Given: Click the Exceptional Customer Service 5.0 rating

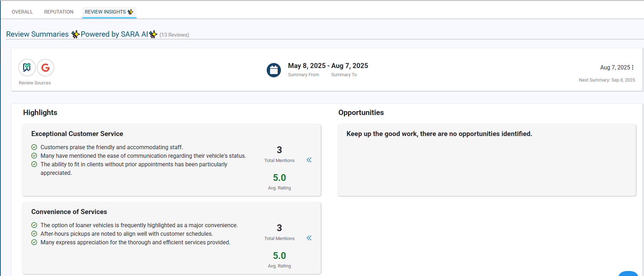Looking at the screenshot, I should click(x=280, y=178).
